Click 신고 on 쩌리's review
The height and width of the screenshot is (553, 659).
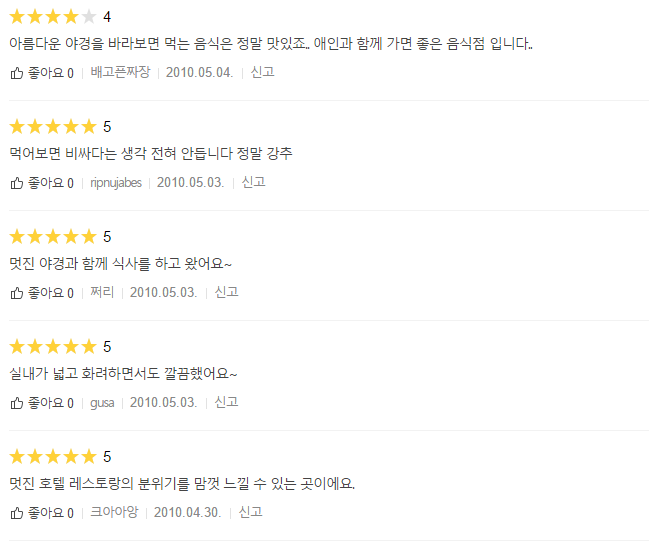(x=227, y=292)
